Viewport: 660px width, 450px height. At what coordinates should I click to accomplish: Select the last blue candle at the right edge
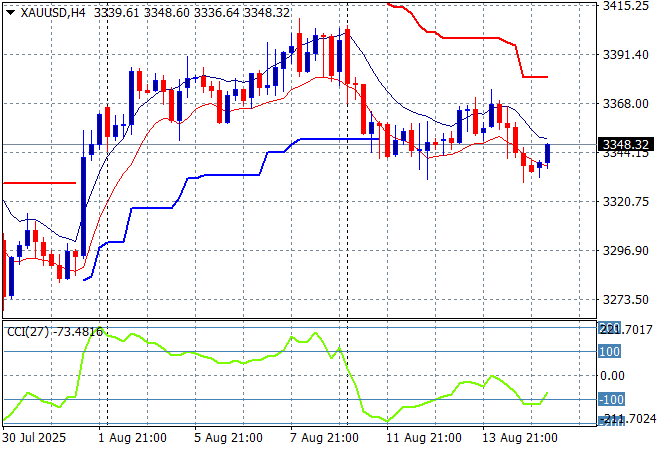click(x=548, y=154)
